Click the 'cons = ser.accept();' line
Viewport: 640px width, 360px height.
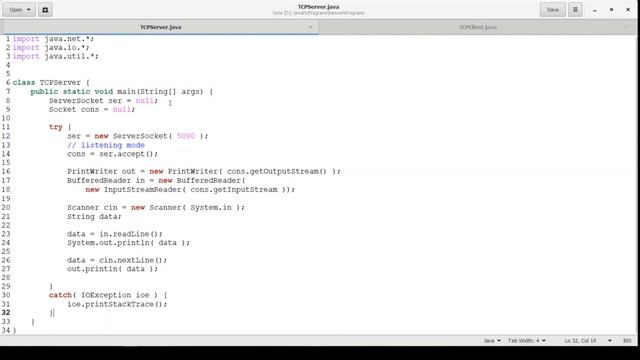click(113, 154)
